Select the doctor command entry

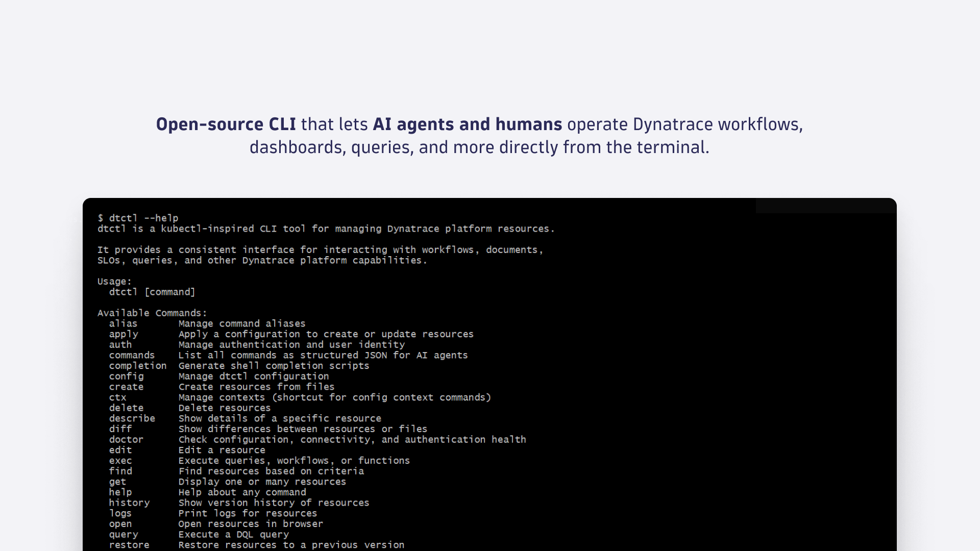pyautogui.click(x=126, y=439)
